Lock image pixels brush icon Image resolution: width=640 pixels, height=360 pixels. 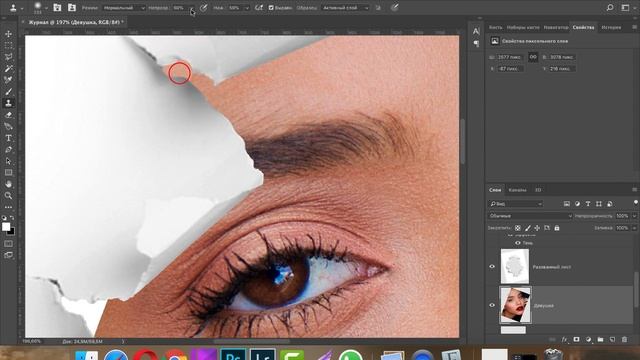point(528,228)
